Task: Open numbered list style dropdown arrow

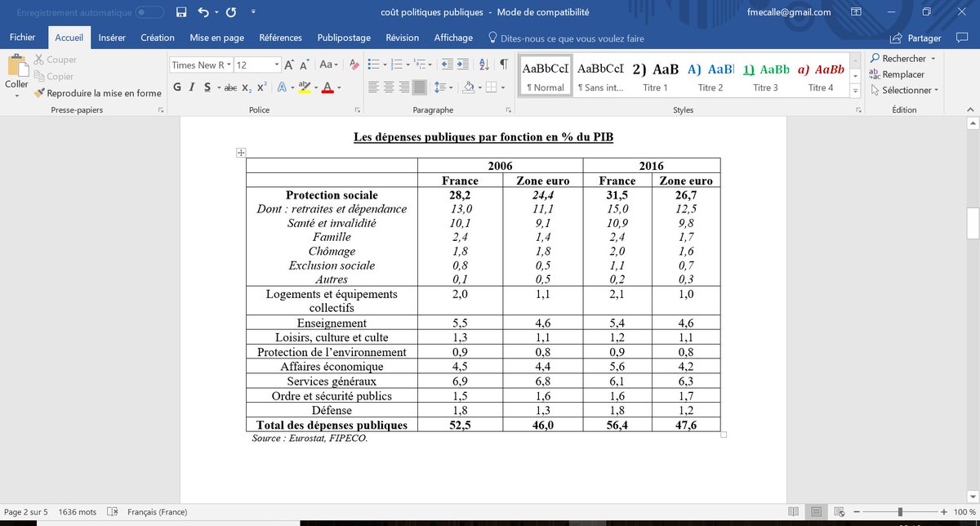Action: click(x=407, y=65)
